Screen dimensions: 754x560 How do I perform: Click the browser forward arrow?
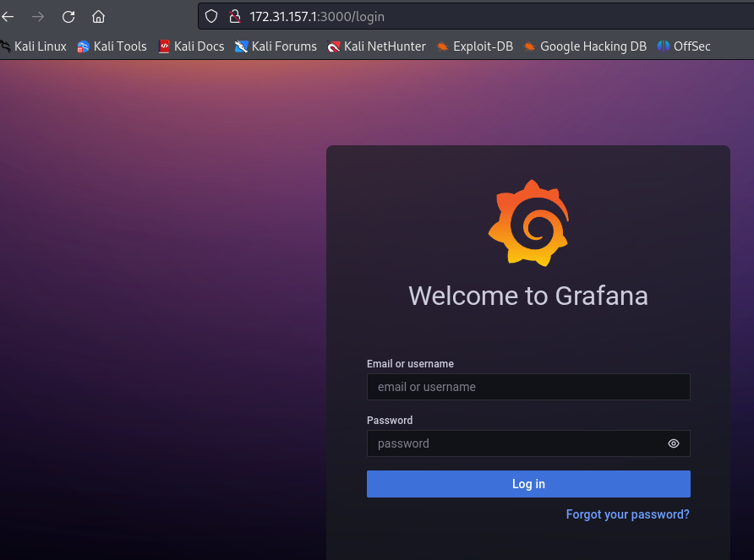click(x=38, y=17)
